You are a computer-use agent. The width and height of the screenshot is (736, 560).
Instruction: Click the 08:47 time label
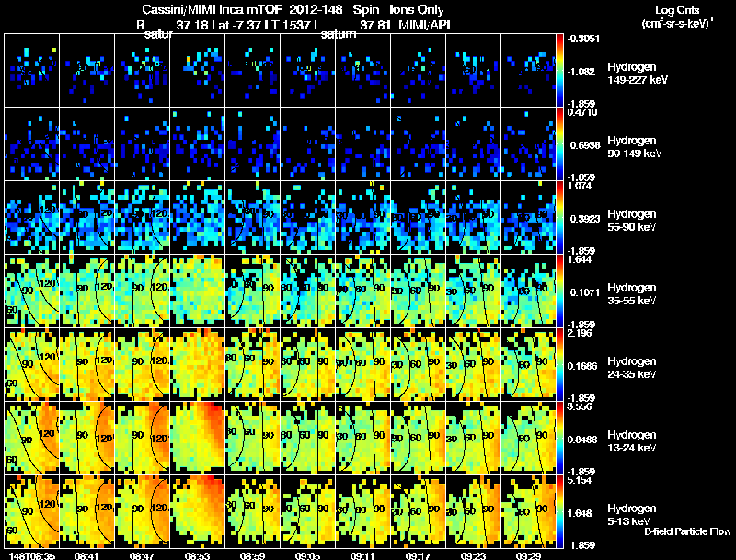pyautogui.click(x=142, y=555)
